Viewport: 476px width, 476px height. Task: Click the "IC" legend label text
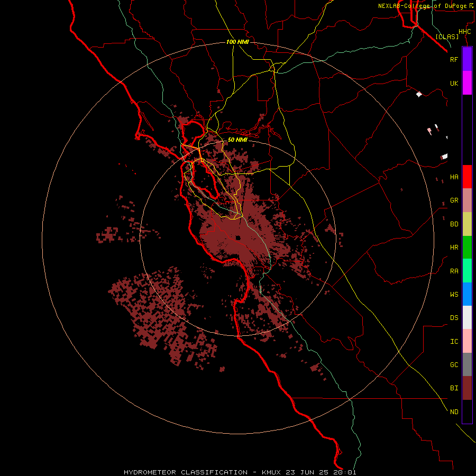click(454, 341)
